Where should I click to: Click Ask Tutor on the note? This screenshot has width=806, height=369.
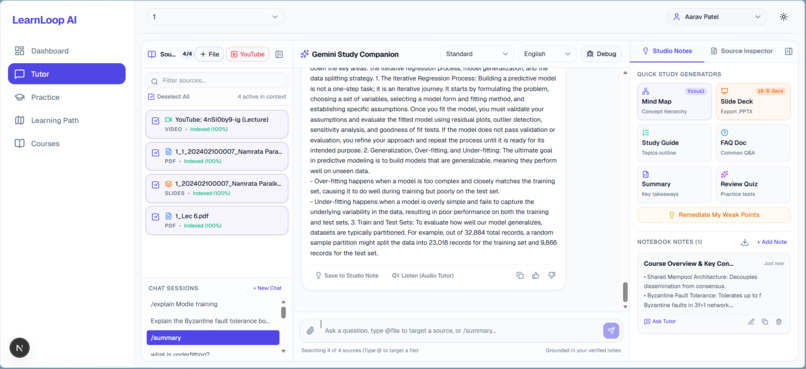click(660, 321)
